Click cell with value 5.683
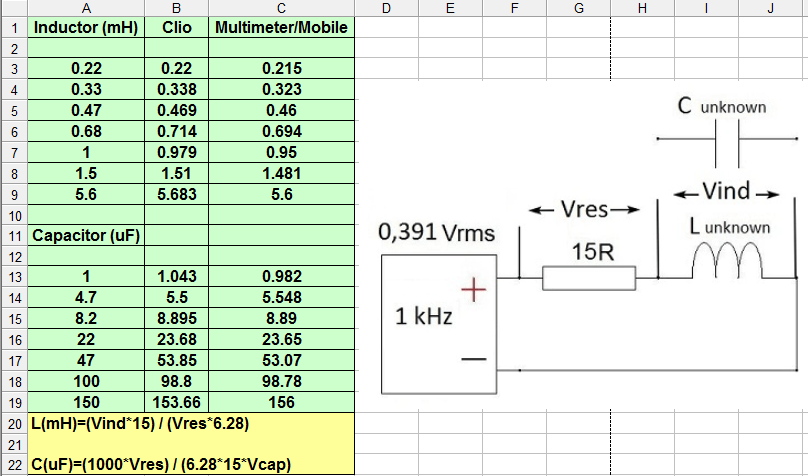The width and height of the screenshot is (808, 476). pyautogui.click(x=177, y=194)
